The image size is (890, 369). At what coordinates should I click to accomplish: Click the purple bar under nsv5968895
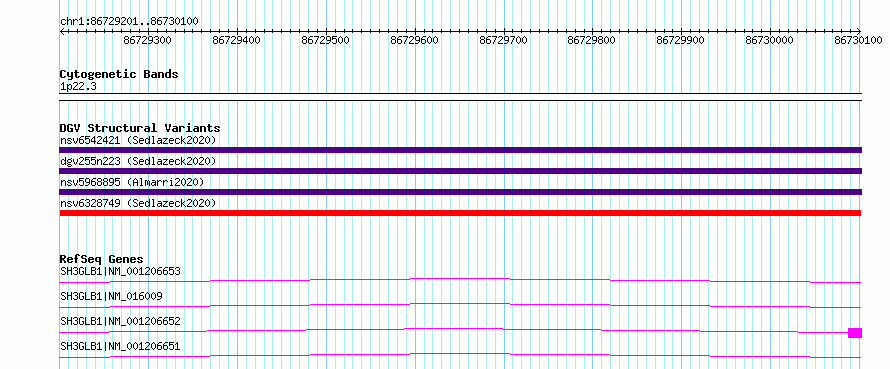(460, 192)
